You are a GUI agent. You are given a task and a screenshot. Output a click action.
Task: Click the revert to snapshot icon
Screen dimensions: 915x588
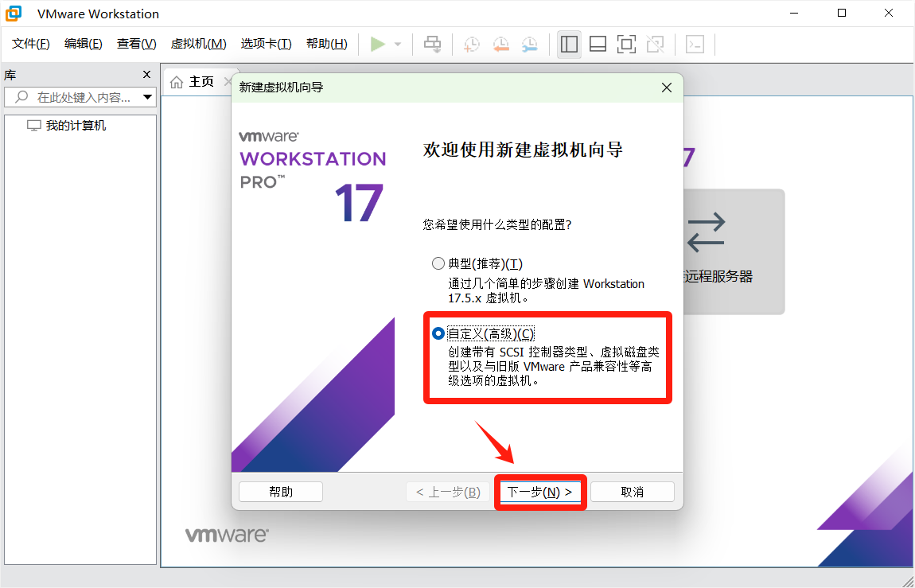point(500,45)
